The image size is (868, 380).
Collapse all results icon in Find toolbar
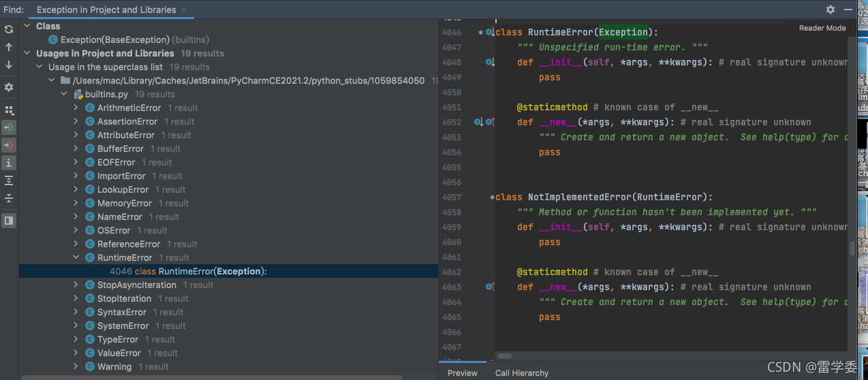point(9,198)
